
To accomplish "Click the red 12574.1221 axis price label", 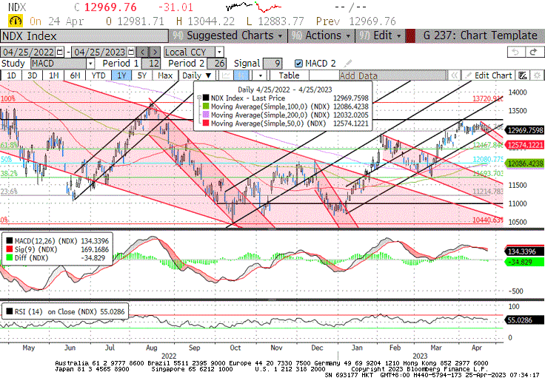I will (x=525, y=145).
